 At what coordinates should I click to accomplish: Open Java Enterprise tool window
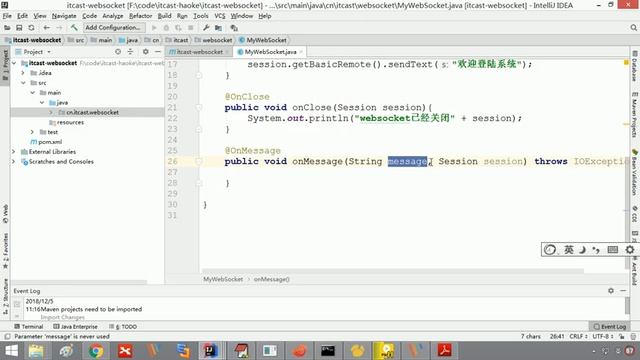[x=76, y=327]
